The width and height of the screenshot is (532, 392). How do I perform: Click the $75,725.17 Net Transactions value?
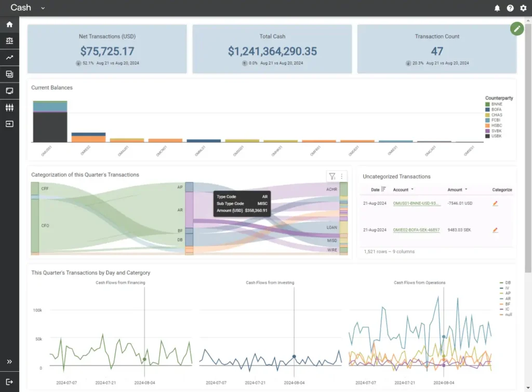[x=107, y=51]
